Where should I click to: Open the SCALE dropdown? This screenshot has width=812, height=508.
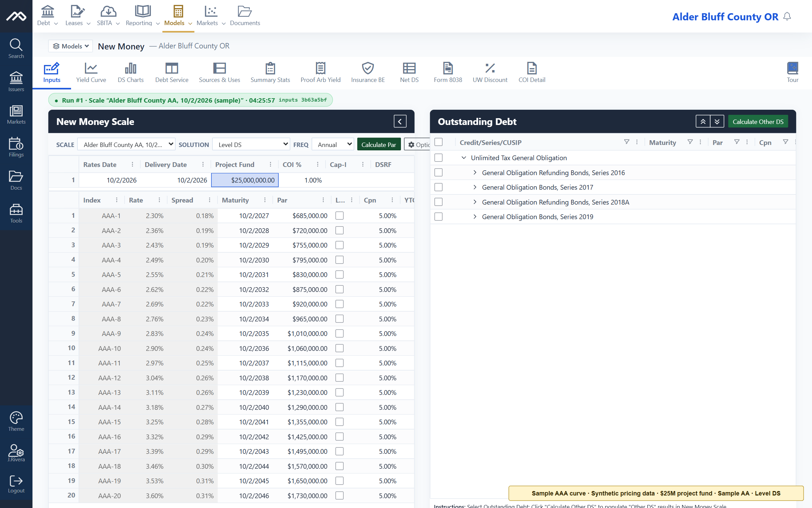126,145
